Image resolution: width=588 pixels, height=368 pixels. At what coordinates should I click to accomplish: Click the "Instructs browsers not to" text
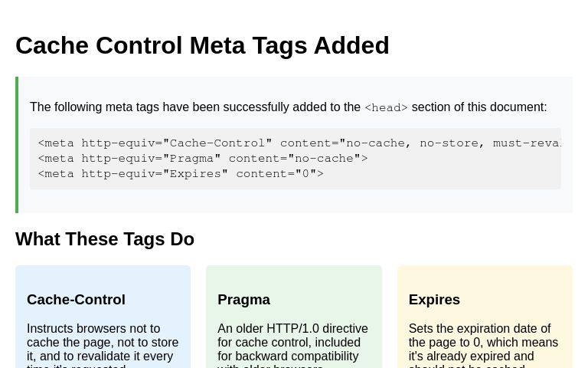(93, 329)
